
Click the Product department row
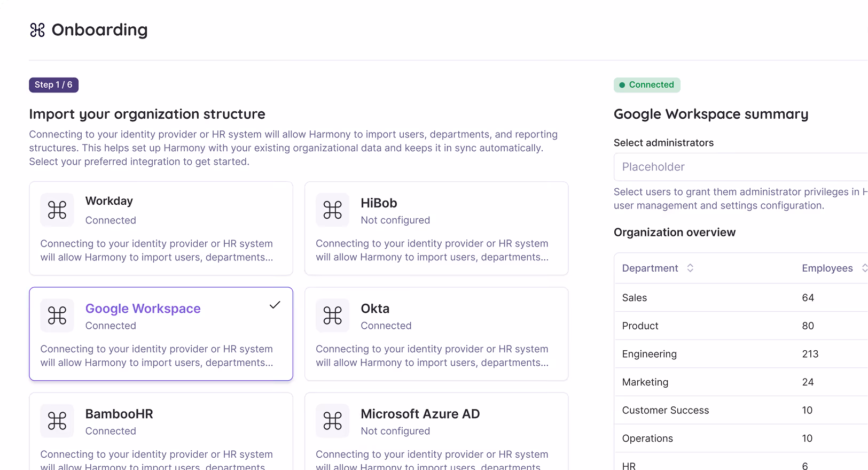point(741,326)
